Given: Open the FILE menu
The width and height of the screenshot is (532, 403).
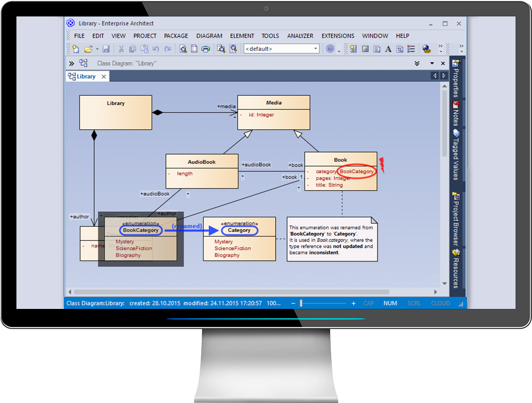Looking at the screenshot, I should point(80,35).
